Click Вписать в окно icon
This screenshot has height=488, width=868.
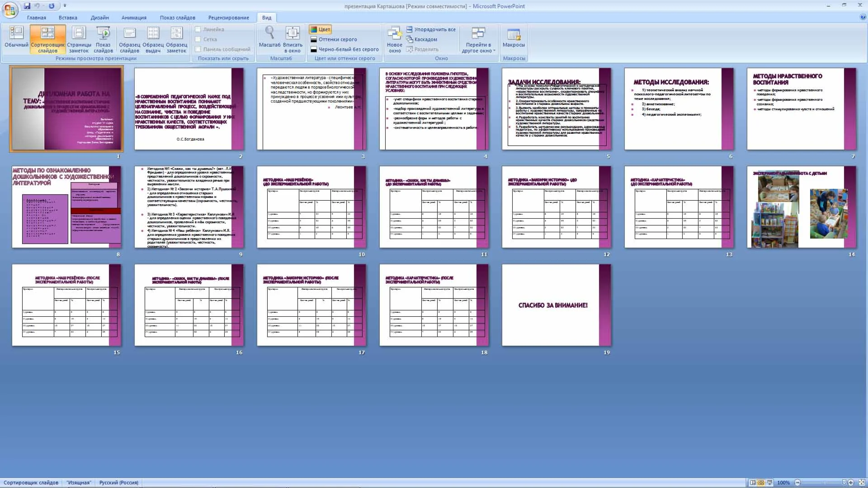click(x=292, y=33)
